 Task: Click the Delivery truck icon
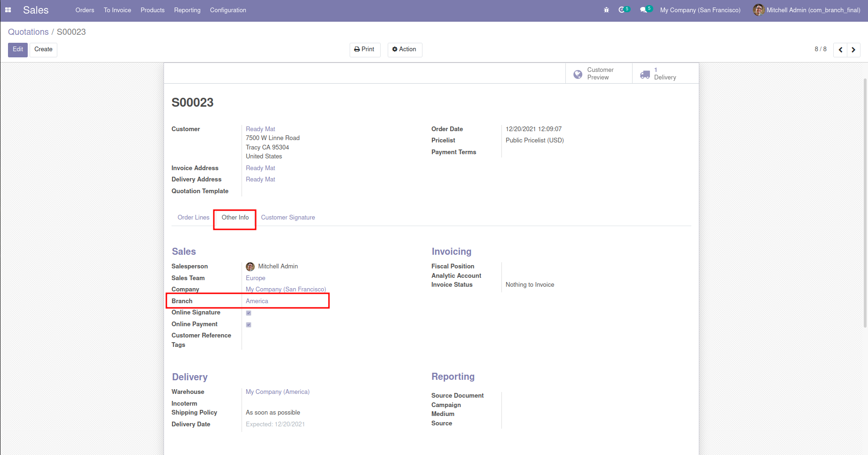pos(645,74)
